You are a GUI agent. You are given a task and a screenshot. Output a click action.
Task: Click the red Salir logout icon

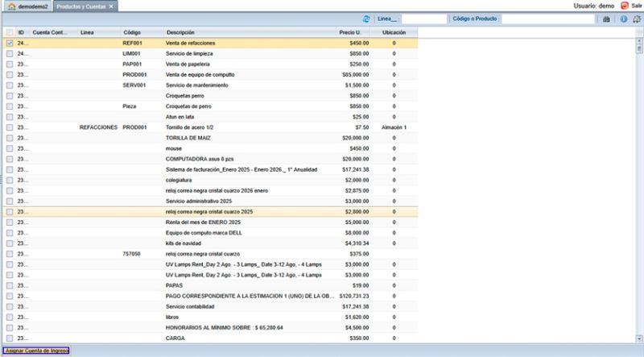pos(625,6)
